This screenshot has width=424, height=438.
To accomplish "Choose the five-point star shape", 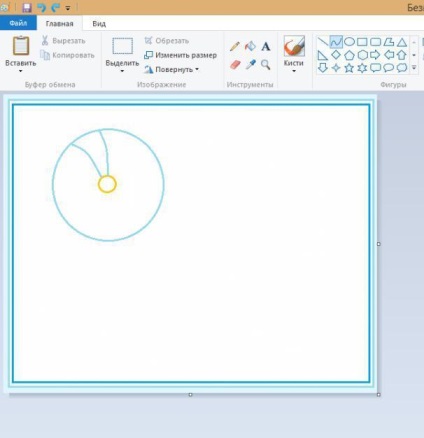I will 349,68.
